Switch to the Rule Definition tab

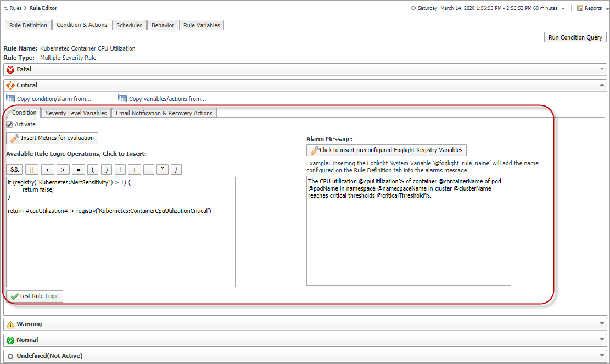tap(28, 25)
